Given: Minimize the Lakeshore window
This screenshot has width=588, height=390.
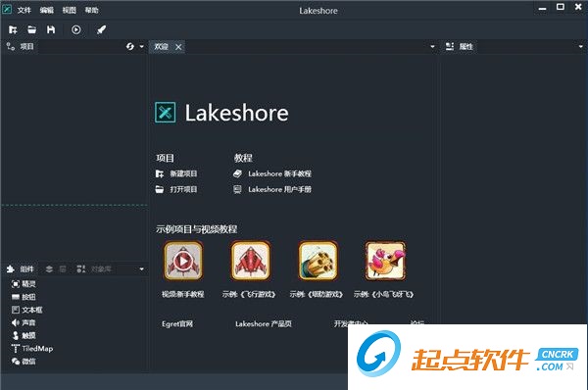Looking at the screenshot, I should coord(542,8).
